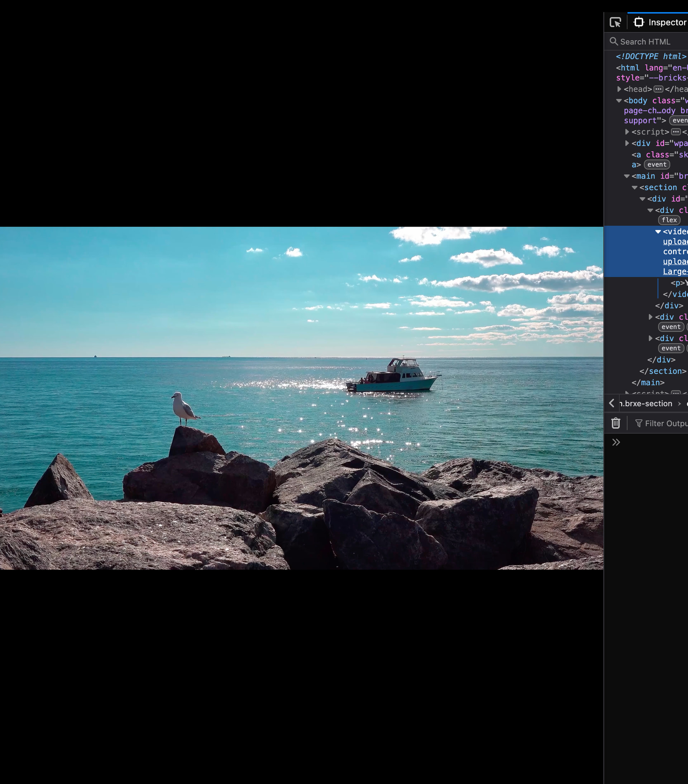The image size is (688, 784).
Task: Expand the div id wpa node
Action: click(x=627, y=143)
